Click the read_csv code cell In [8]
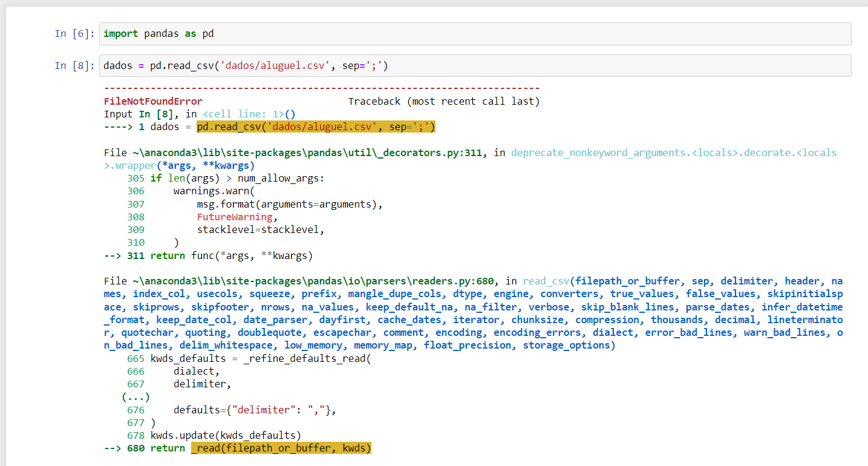This screenshot has width=868, height=466. coord(475,65)
